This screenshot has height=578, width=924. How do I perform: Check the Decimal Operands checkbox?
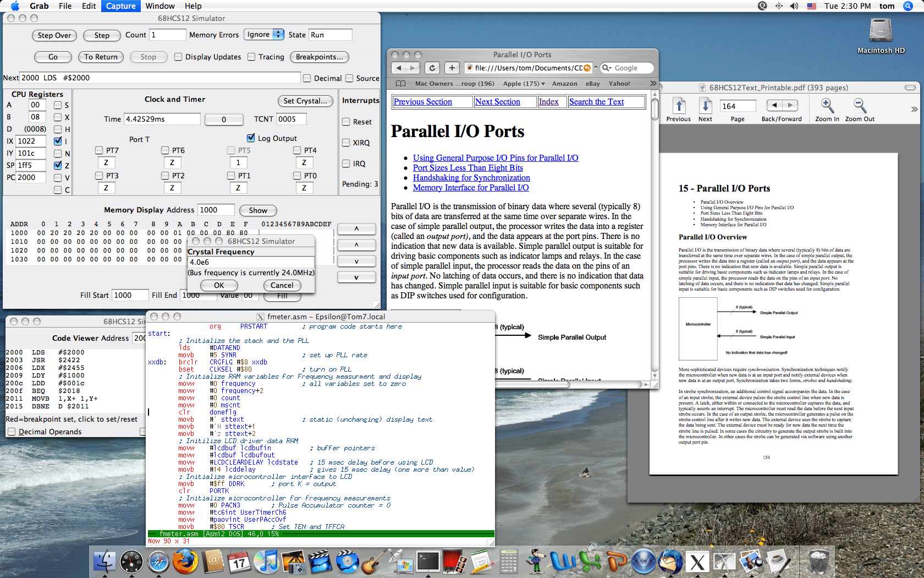click(12, 432)
